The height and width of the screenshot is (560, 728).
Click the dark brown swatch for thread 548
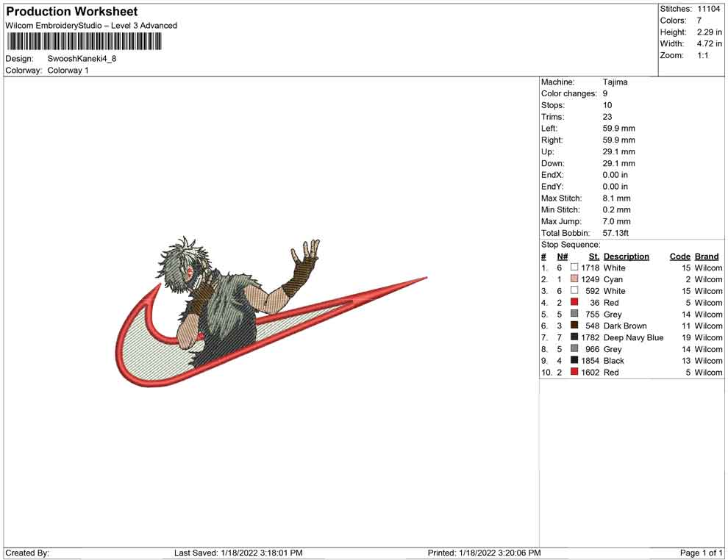(574, 326)
